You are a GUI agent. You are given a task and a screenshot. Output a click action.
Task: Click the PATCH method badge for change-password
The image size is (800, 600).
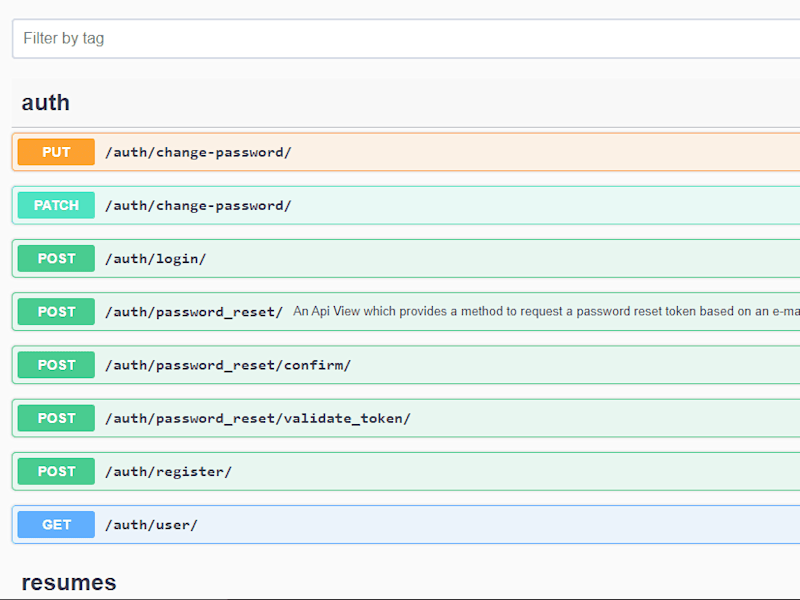[x=56, y=205]
